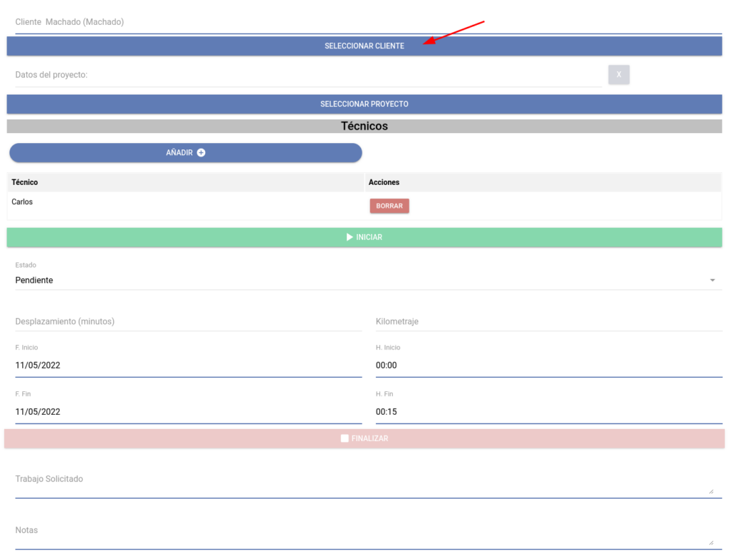Screen dimensions: 729x560
Task: Tick the FINALIZAR checkbox square
Action: click(x=345, y=438)
